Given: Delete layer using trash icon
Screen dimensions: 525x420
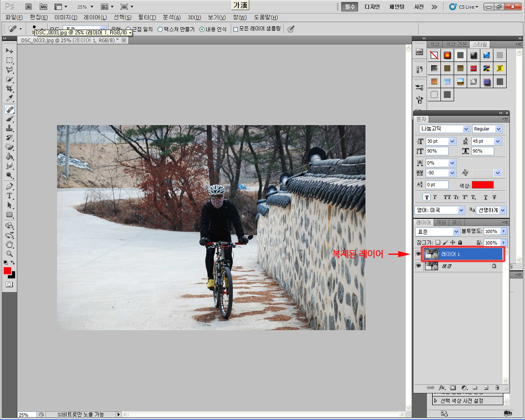Looking at the screenshot, I should [x=497, y=387].
